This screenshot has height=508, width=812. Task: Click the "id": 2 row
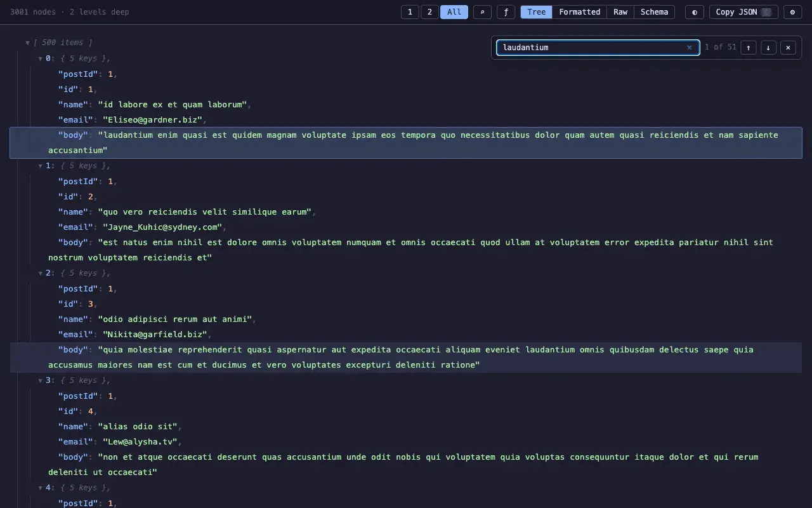pyautogui.click(x=406, y=197)
